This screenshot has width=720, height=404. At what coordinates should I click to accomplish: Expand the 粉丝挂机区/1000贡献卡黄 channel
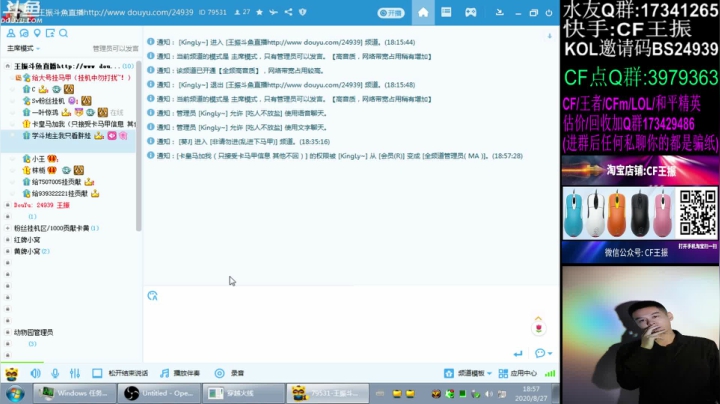pyautogui.click(x=7, y=228)
